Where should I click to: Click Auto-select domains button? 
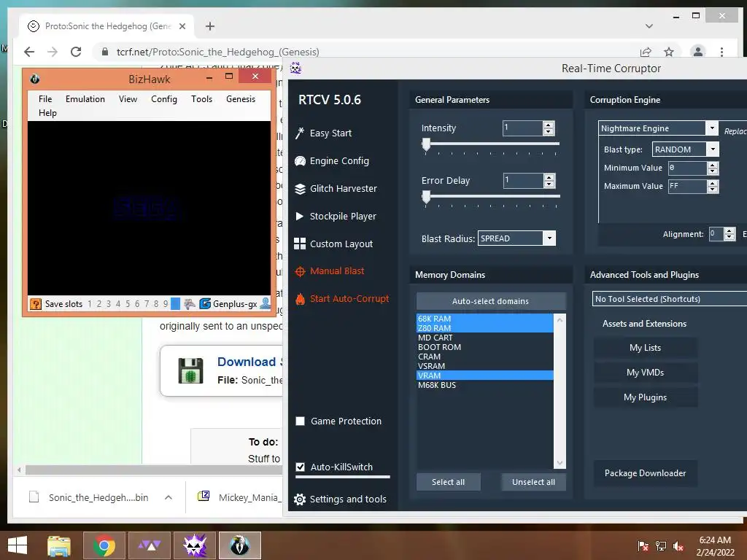491,301
